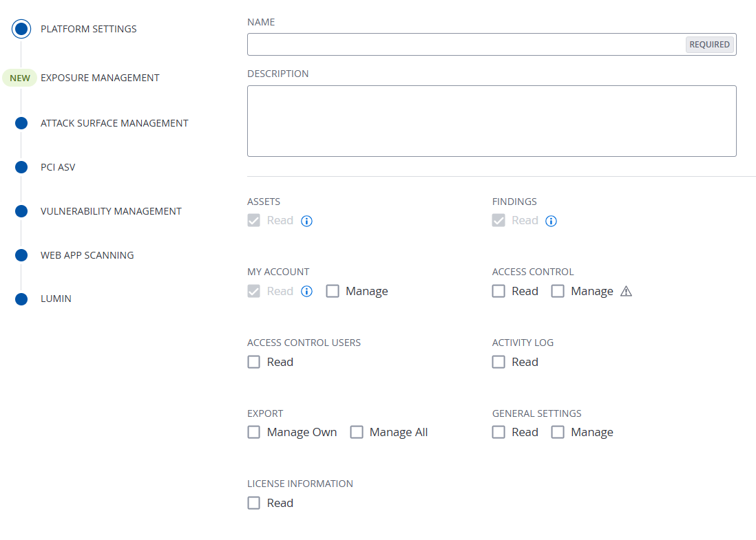Click the Attack Surface Management step dot

pyautogui.click(x=21, y=123)
